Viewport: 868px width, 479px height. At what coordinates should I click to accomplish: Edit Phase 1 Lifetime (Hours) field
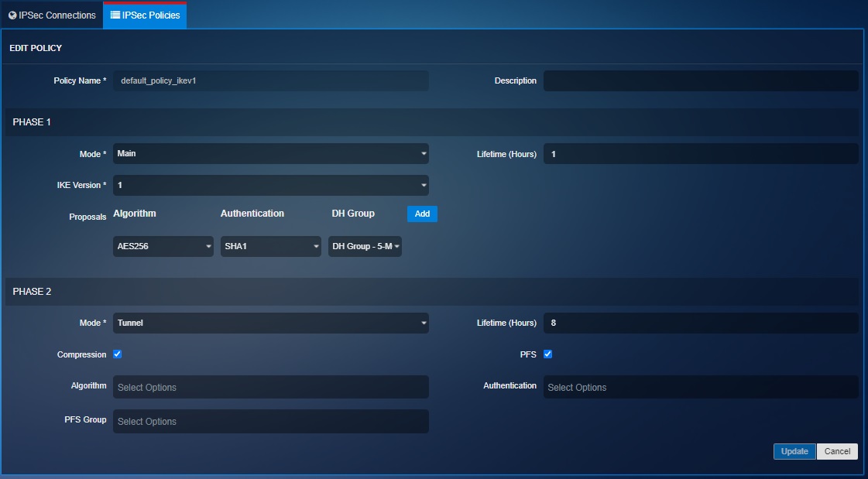click(701, 154)
